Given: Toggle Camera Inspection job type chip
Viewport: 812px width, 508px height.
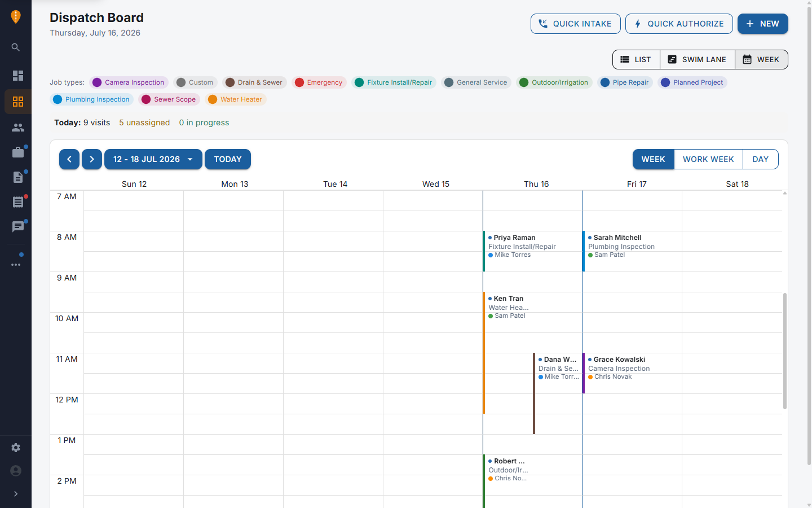Looking at the screenshot, I should tap(129, 82).
